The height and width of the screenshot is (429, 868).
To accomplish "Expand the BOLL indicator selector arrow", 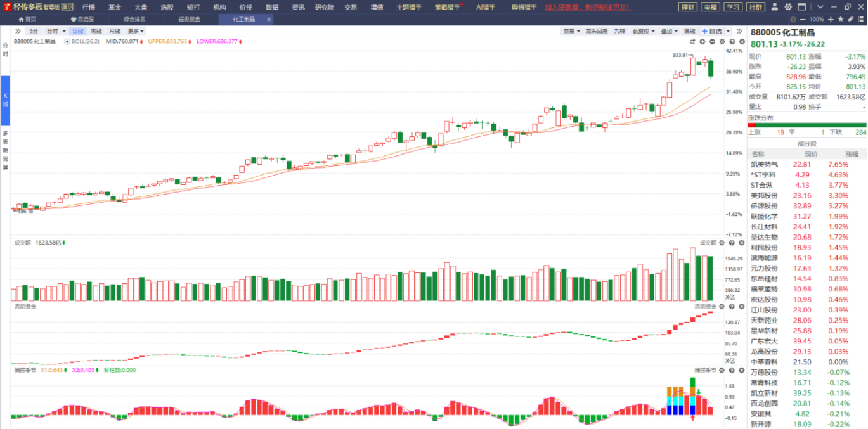I will tap(67, 42).
